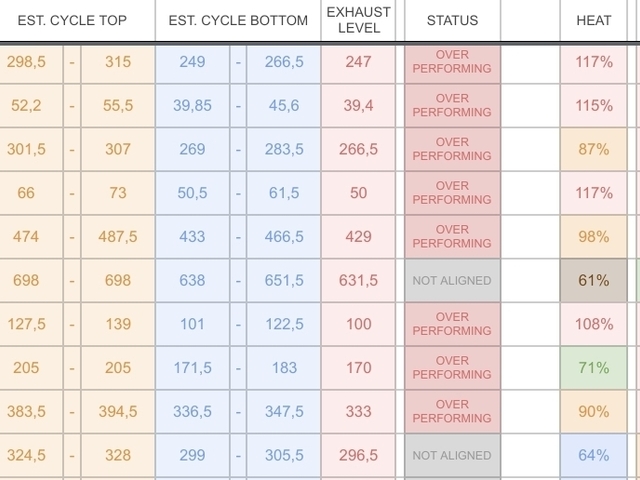Click cycle top cell 487,5

coord(118,237)
